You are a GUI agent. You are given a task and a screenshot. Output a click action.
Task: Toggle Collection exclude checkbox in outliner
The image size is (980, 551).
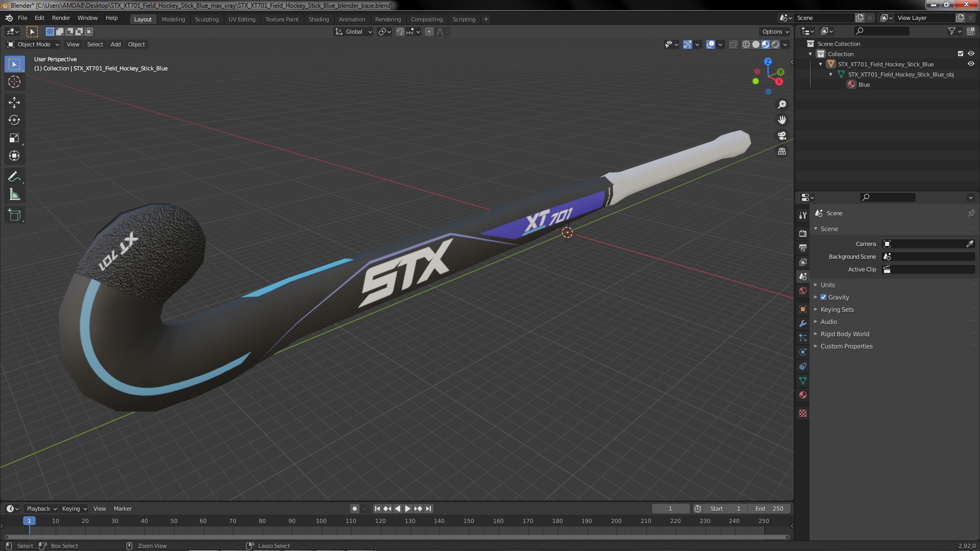961,54
